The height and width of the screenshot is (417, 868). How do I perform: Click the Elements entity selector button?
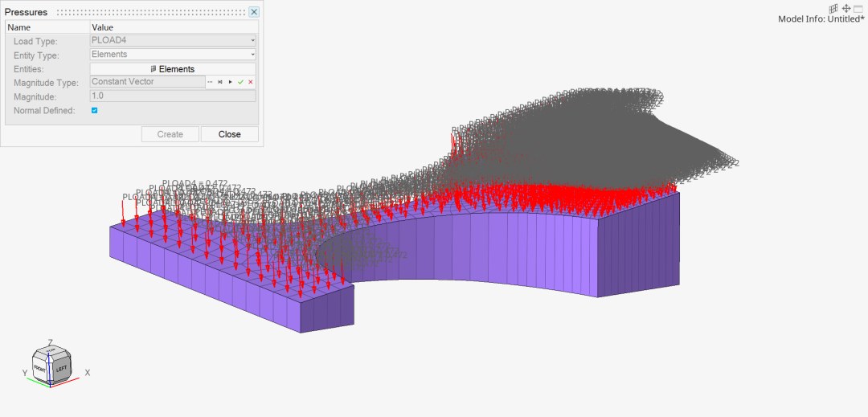[x=174, y=69]
